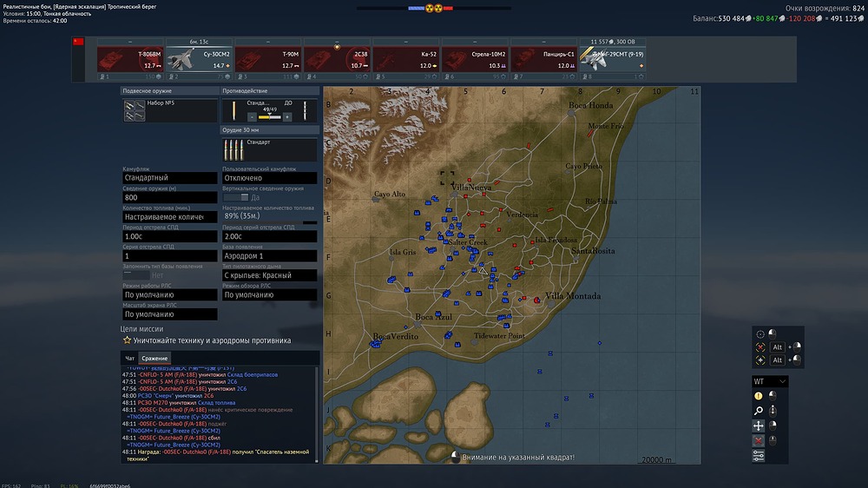Open the Масштаб экрана РЛС dropdown

click(169, 314)
